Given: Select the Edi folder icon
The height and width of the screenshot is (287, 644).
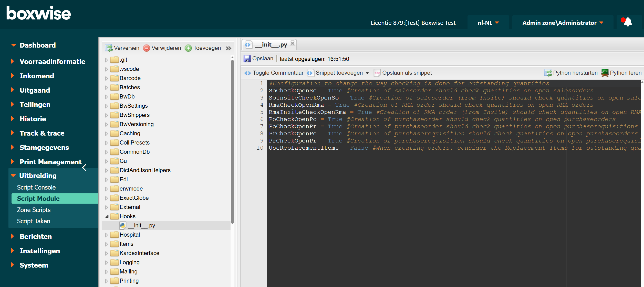Looking at the screenshot, I should tap(114, 179).
